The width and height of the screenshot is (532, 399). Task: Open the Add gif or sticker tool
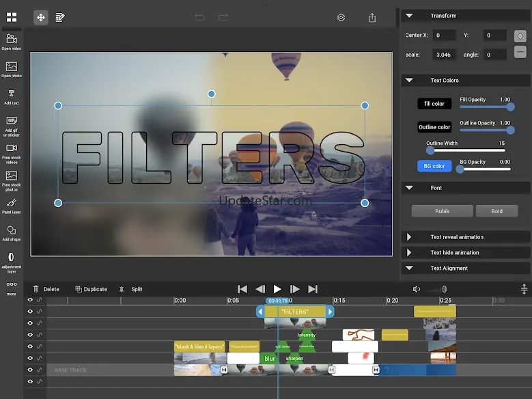[12, 121]
